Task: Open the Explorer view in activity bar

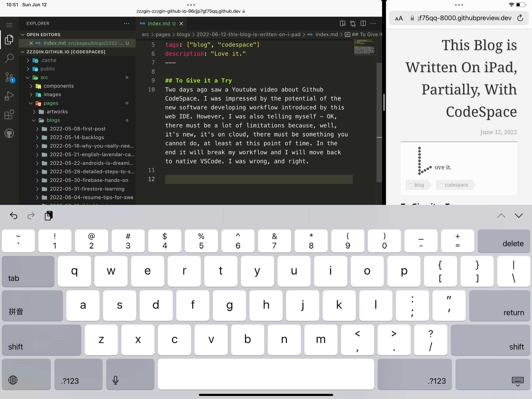Action: point(9,40)
